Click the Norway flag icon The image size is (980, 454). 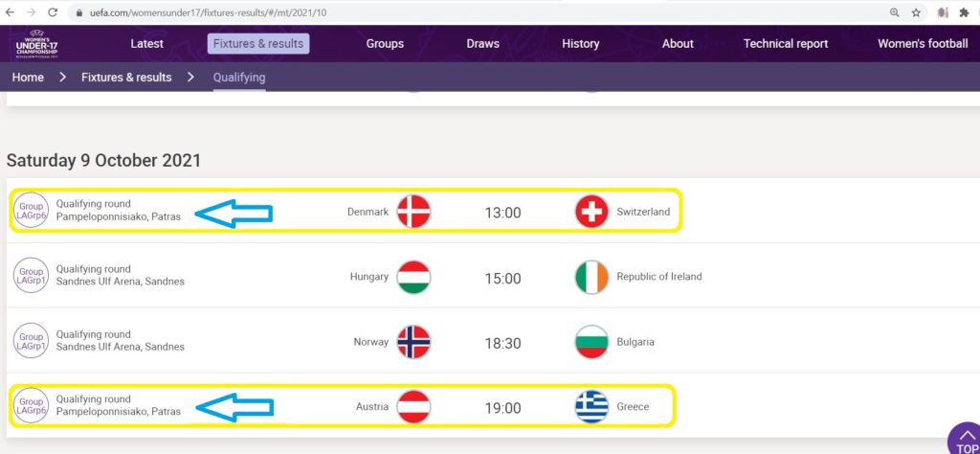[x=413, y=342]
